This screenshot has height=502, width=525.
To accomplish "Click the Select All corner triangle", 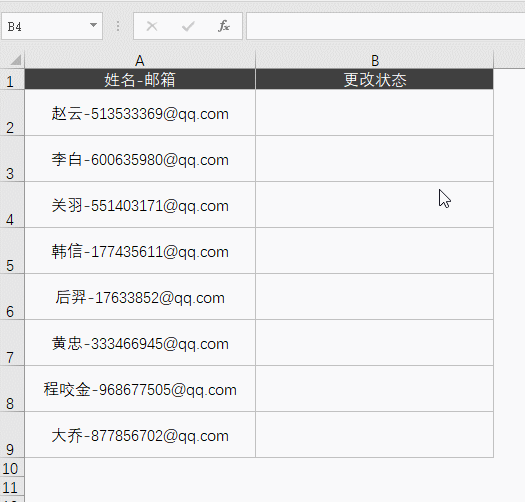I will pyautogui.click(x=15, y=60).
